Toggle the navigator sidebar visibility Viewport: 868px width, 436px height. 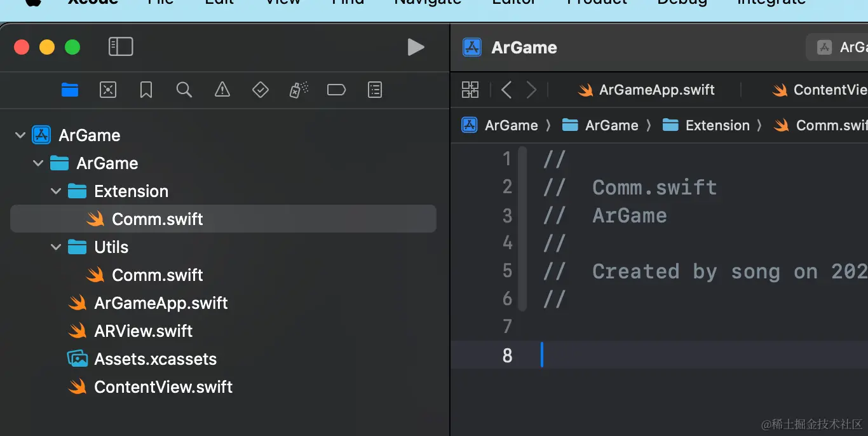pos(121,46)
